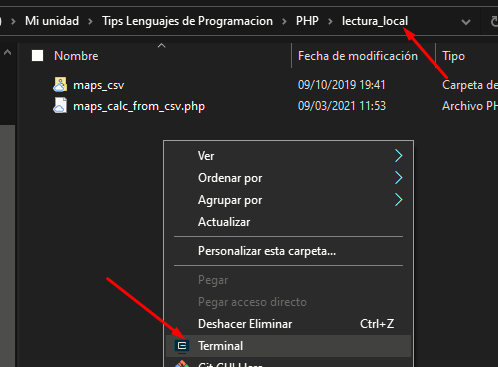This screenshot has height=367, width=498.
Task: Click the Git GUI icon at menu bottom
Action: pos(182,364)
